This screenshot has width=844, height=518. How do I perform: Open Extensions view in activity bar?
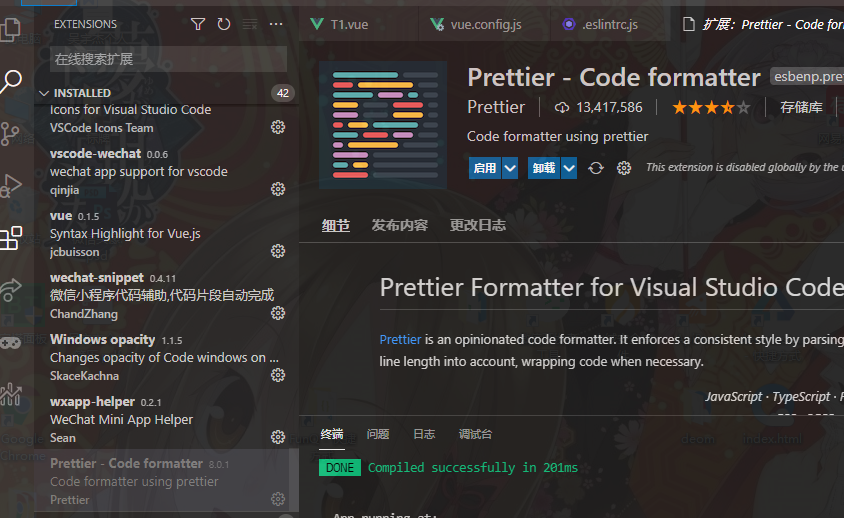(11, 237)
